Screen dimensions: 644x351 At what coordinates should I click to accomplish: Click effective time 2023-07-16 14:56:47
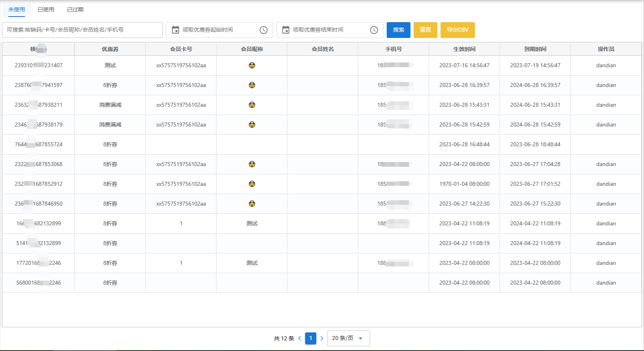464,65
